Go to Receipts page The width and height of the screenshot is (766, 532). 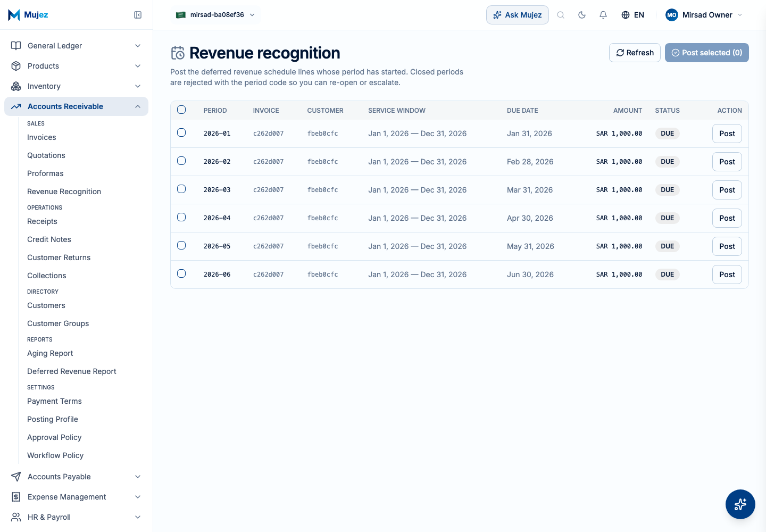point(42,221)
